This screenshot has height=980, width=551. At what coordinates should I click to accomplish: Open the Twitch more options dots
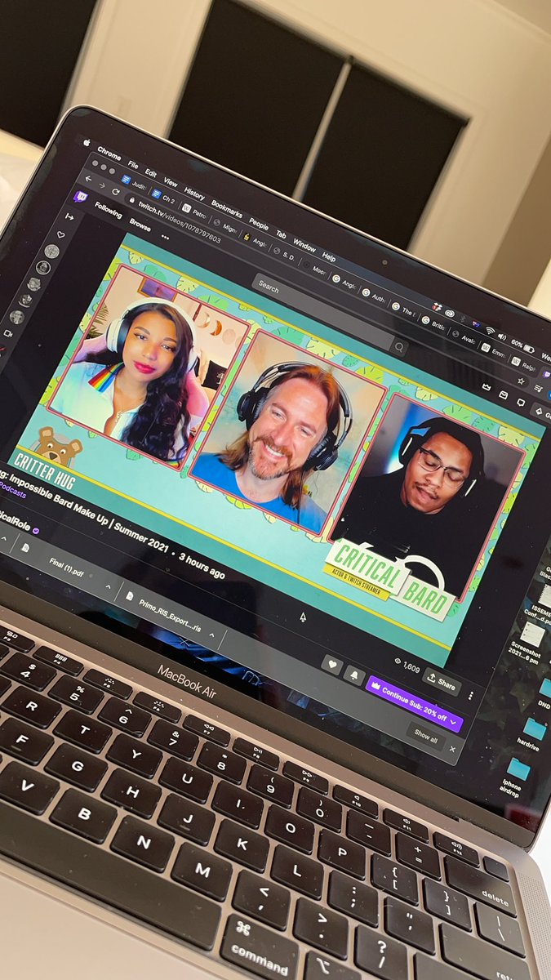point(165,238)
